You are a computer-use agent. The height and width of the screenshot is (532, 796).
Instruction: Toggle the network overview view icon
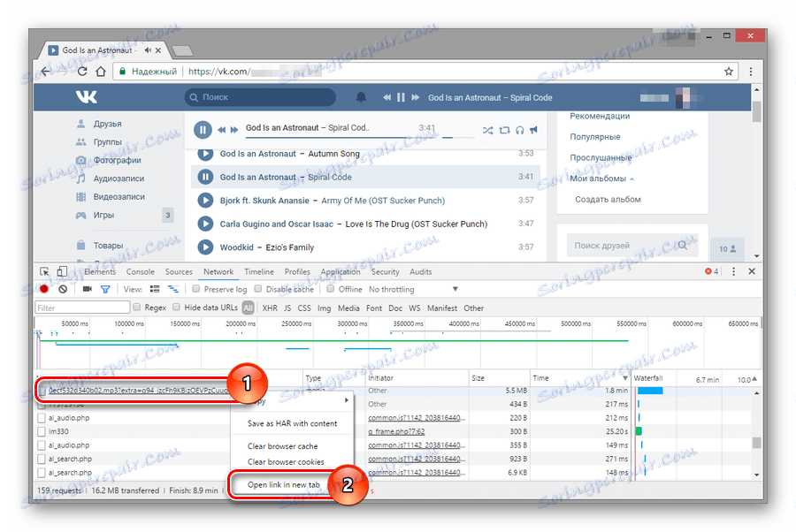tap(173, 289)
